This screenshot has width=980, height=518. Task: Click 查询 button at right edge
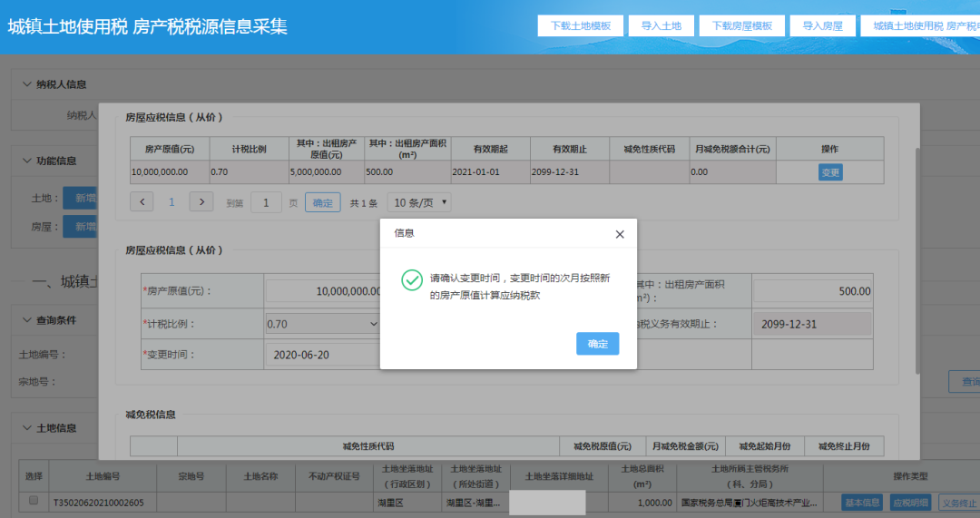966,381
